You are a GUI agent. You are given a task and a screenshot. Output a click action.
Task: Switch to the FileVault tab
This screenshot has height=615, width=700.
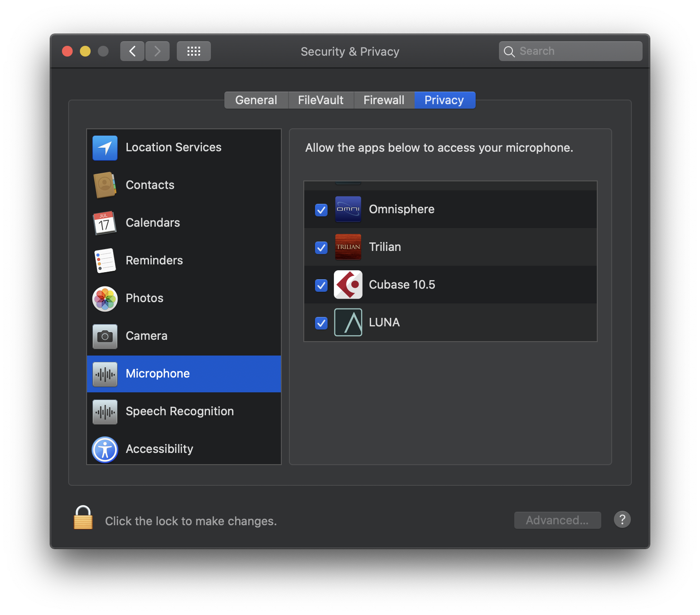point(321,100)
